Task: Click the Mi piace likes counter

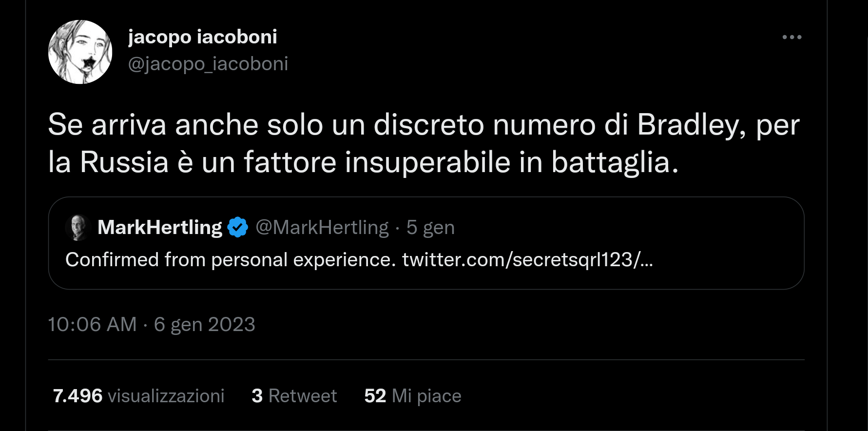Action: point(412,396)
